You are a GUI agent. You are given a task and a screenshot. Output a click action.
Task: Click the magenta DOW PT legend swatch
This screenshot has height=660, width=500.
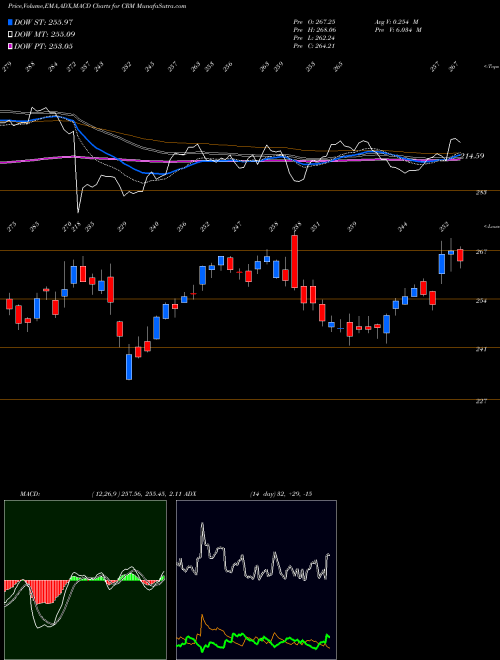(x=10, y=46)
